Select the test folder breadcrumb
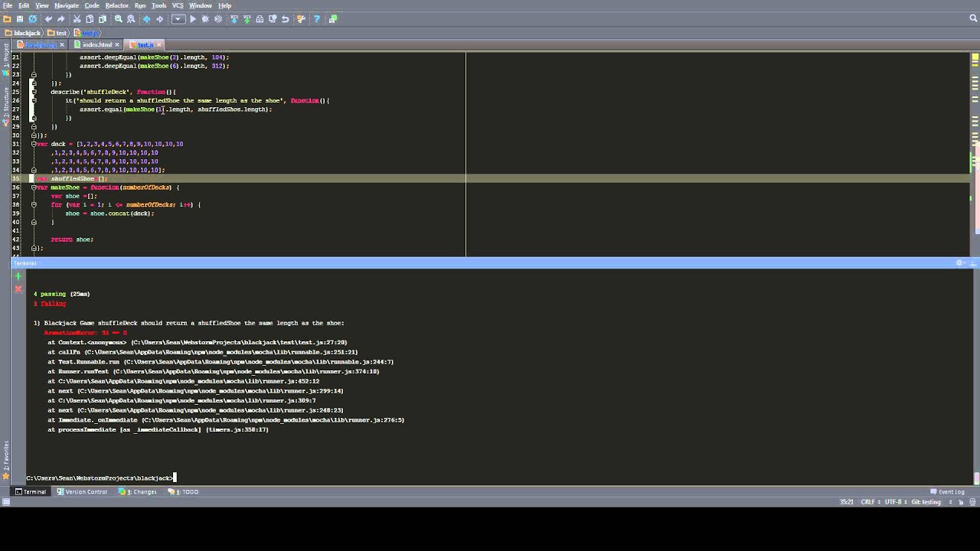 coord(57,33)
